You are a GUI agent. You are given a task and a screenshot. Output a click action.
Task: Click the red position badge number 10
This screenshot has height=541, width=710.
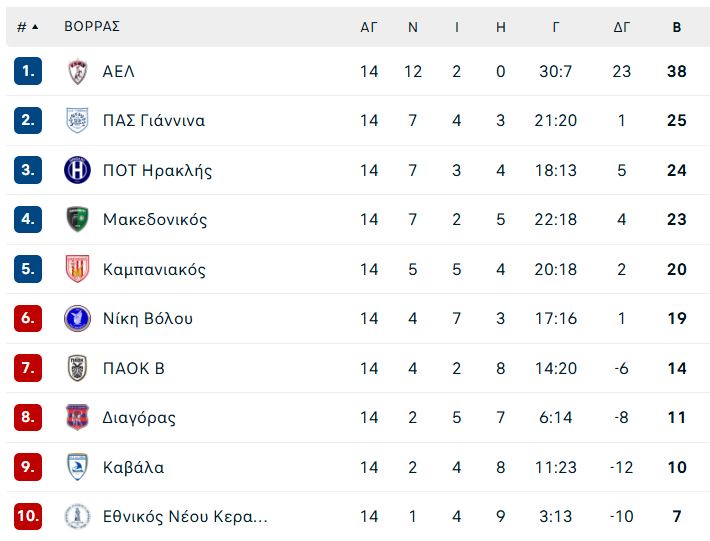(x=28, y=516)
